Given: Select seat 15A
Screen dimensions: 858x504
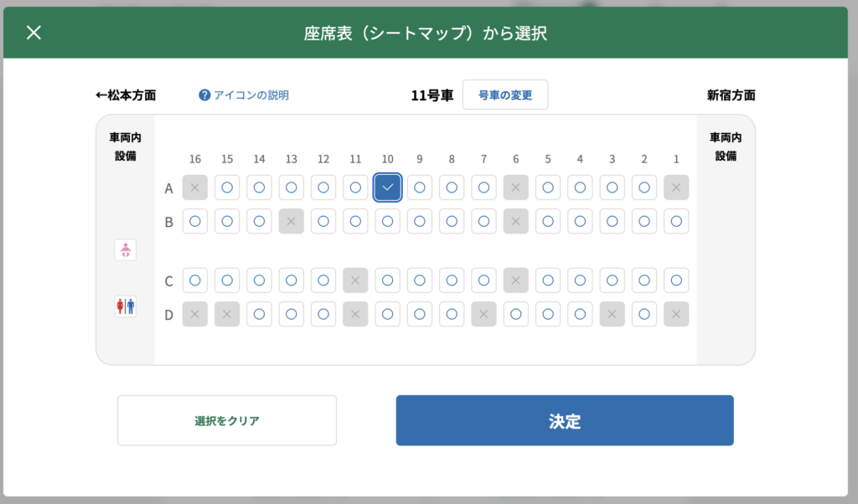Looking at the screenshot, I should click(227, 188).
